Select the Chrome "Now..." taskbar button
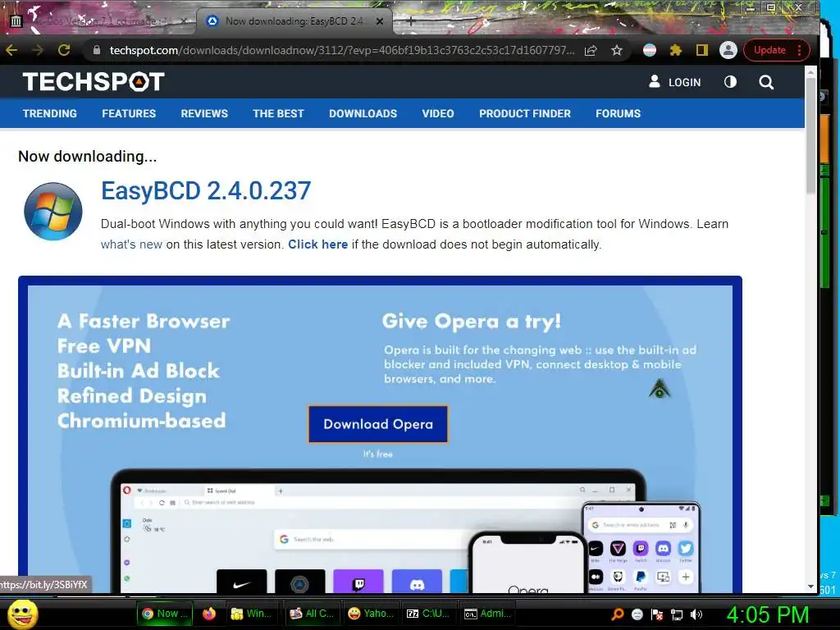 coord(164,614)
